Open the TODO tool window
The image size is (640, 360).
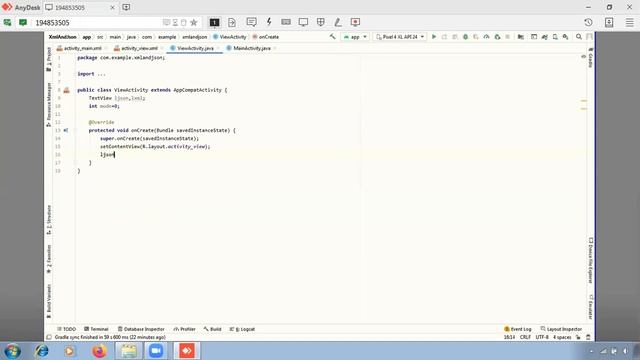[x=66, y=329]
